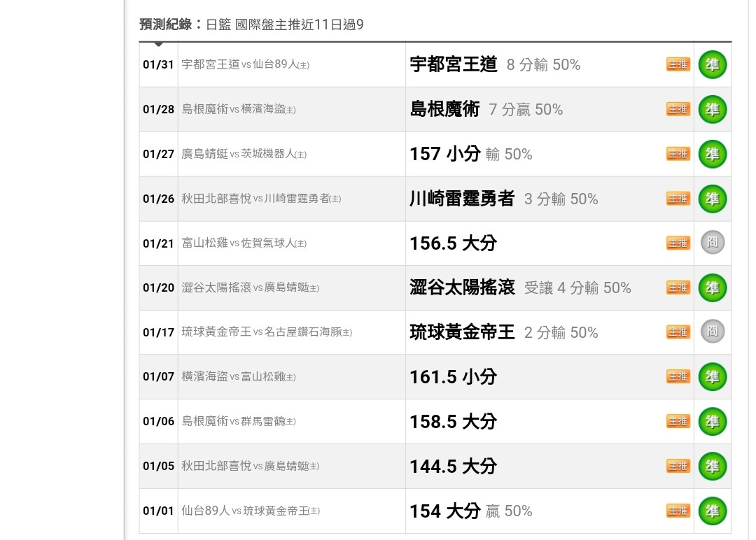
Task: Click green 準 icon on 01/01 row
Action: (712, 511)
